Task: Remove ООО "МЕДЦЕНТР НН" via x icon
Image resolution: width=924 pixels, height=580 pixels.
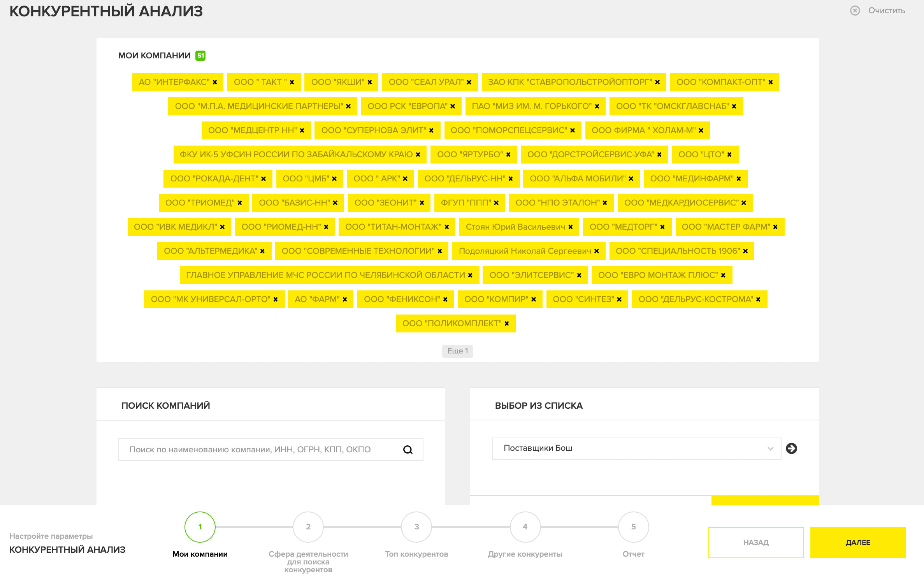Action: 302,131
